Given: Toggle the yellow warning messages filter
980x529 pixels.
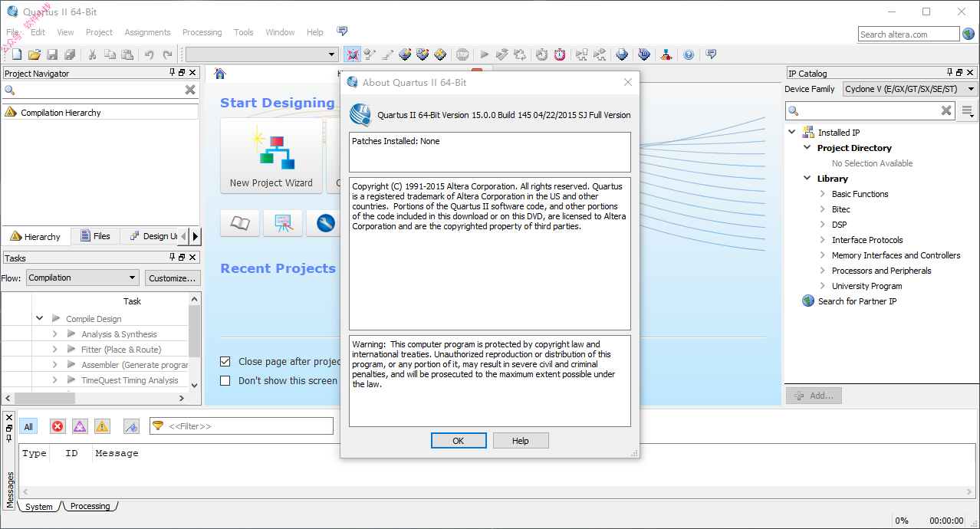Looking at the screenshot, I should coord(102,426).
